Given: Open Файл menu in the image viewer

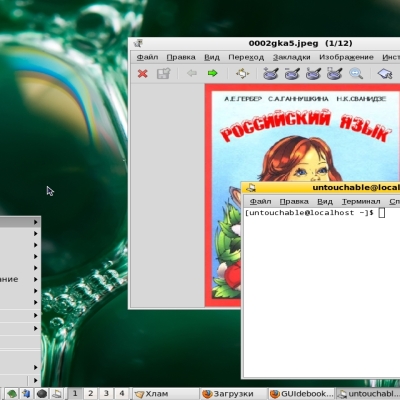Looking at the screenshot, I should [x=147, y=57].
